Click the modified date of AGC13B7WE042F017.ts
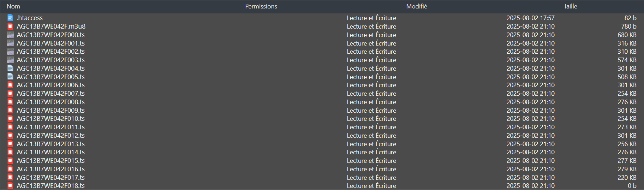644x190 pixels. (x=531, y=178)
